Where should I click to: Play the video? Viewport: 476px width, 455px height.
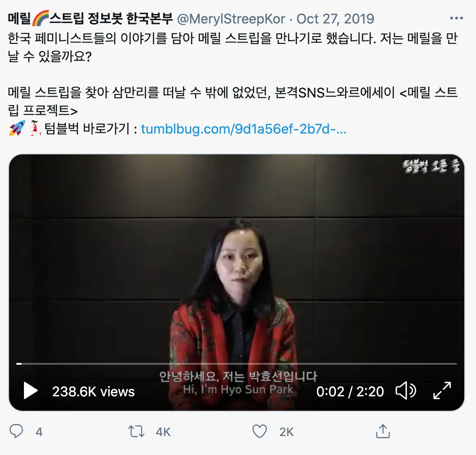[31, 391]
